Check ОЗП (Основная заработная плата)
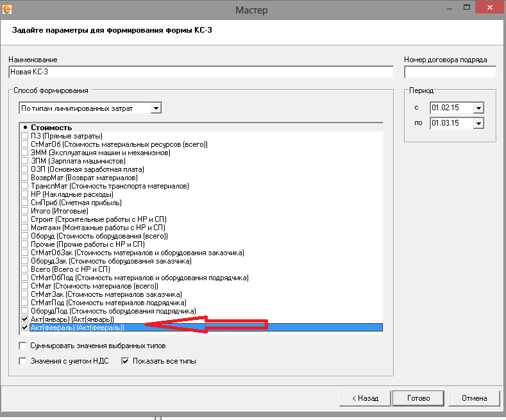 [25, 169]
